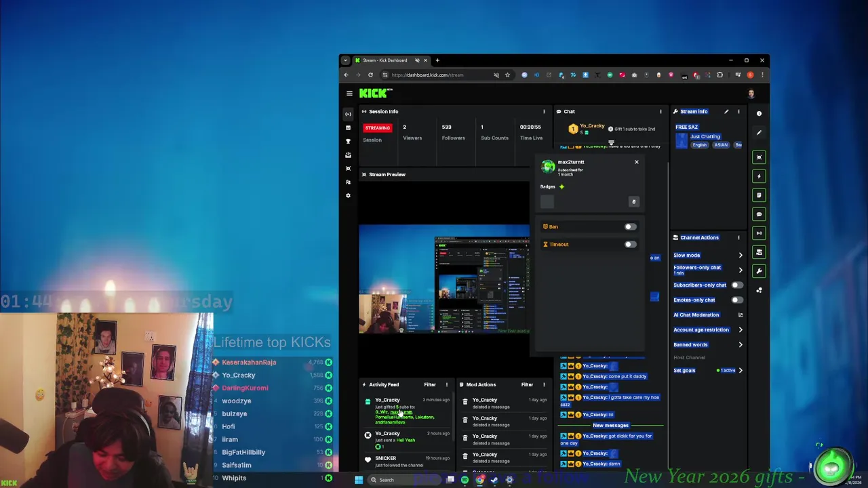
Task: Expand Set goals option
Action: coord(740,370)
